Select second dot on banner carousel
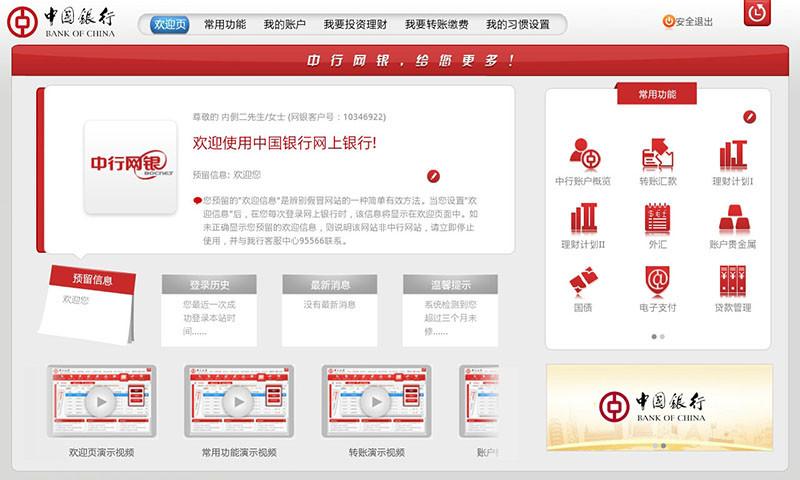800x480 pixels. point(663,445)
